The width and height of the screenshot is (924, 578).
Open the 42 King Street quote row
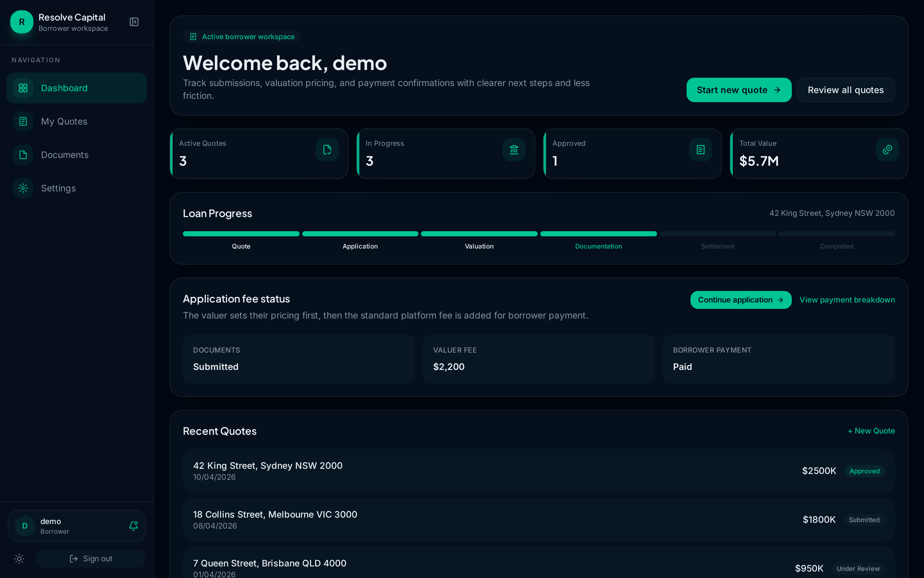click(x=539, y=470)
